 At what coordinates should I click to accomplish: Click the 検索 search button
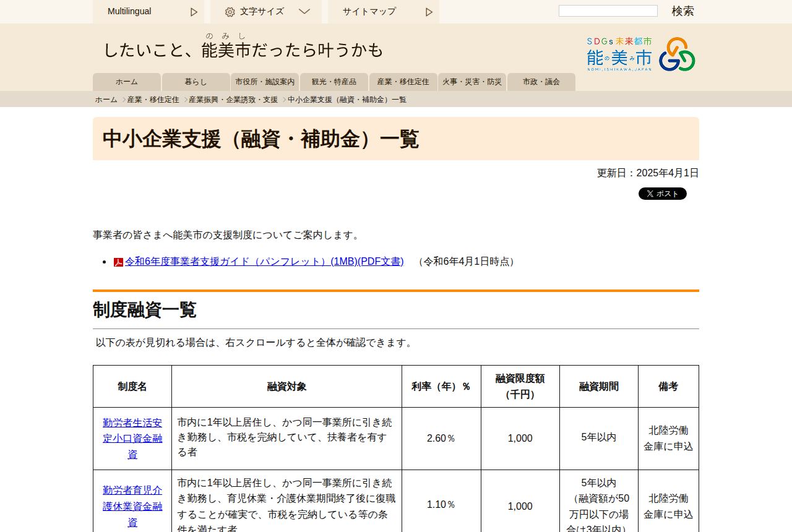click(x=683, y=11)
